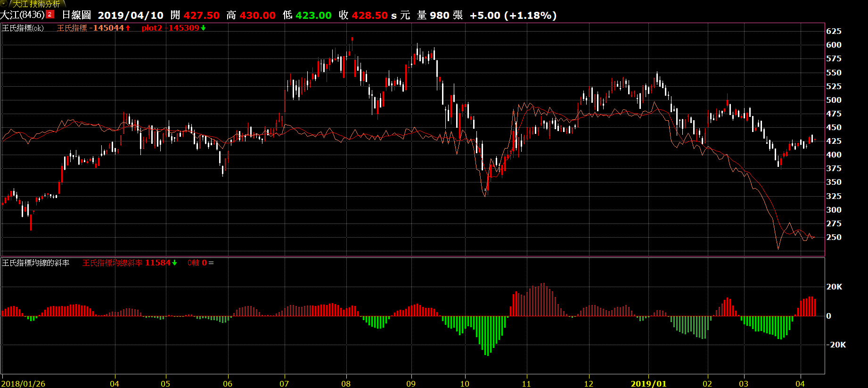Click the green down arrow after 11584
This screenshot has height=388, width=868.
(174, 263)
